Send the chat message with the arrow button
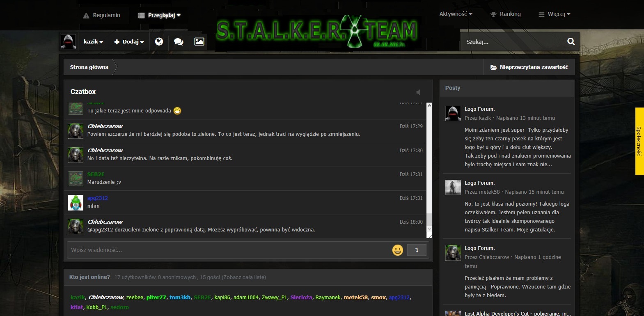The height and width of the screenshot is (316, 644). click(x=417, y=250)
